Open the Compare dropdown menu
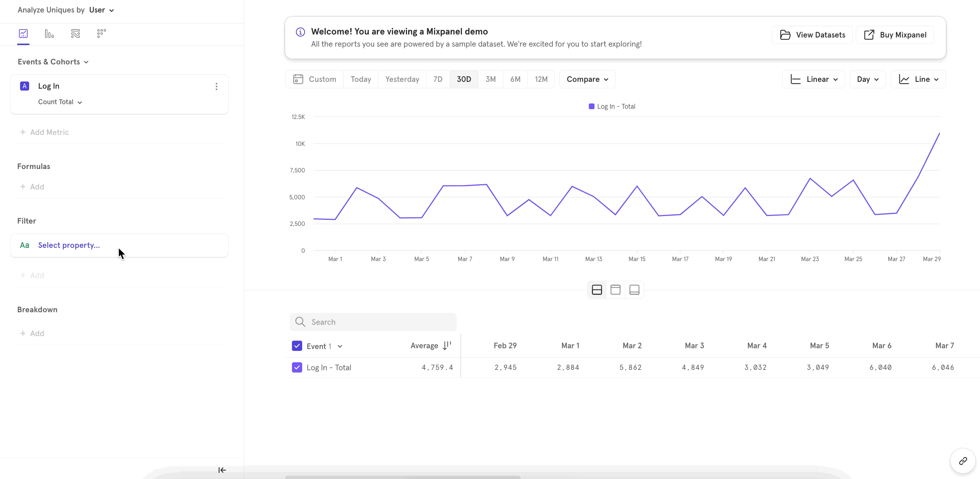The height and width of the screenshot is (479, 980). point(587,79)
